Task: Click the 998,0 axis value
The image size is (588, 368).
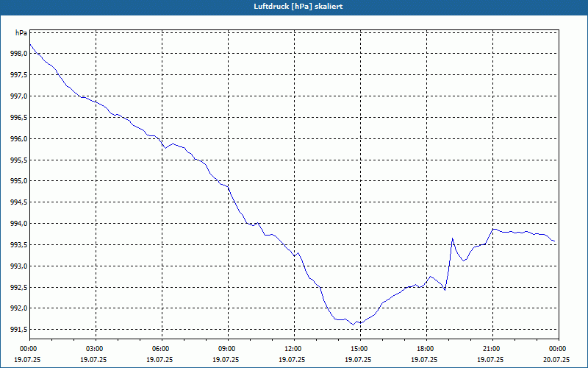Action: [20, 54]
